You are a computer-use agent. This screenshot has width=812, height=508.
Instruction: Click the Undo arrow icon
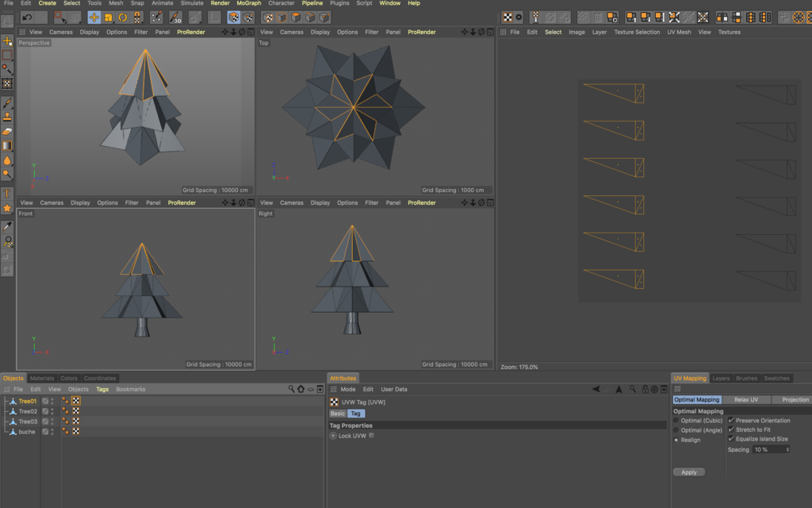[x=27, y=17]
